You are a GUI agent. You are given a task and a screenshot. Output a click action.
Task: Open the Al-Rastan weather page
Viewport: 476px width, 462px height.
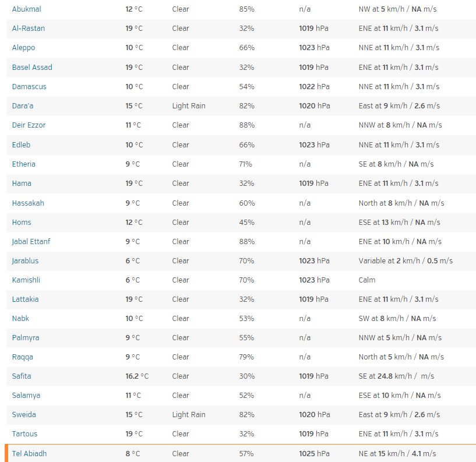tap(28, 28)
